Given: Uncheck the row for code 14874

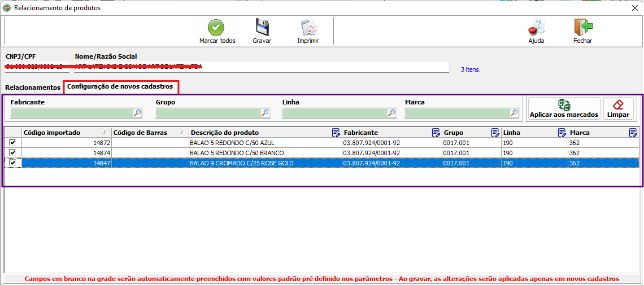Looking at the screenshot, I should point(12,152).
